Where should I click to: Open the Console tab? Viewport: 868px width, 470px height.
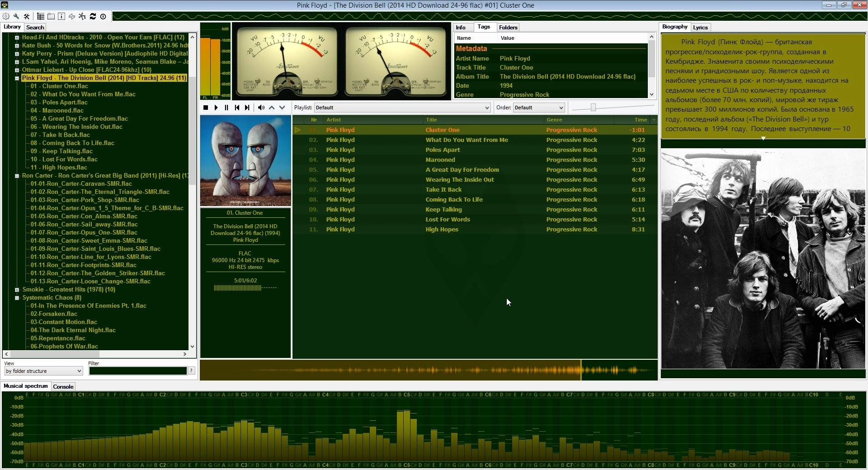(x=63, y=386)
